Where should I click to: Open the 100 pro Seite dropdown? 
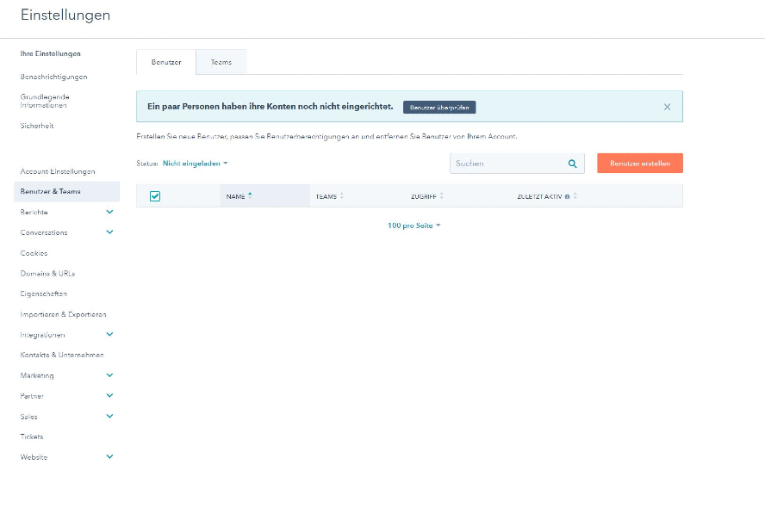coord(414,226)
